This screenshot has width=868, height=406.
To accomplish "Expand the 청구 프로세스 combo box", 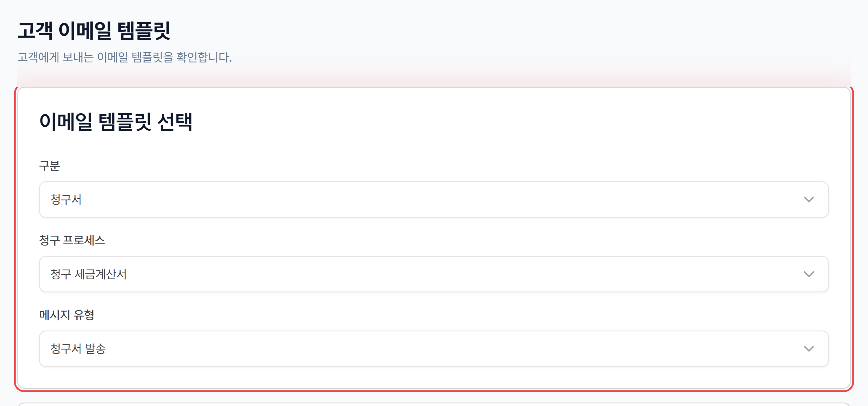I will pos(434,274).
